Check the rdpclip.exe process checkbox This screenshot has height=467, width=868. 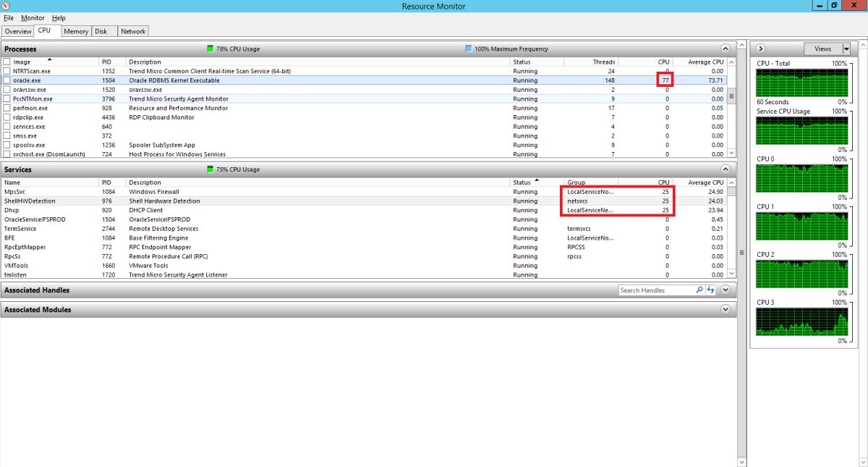(7, 117)
